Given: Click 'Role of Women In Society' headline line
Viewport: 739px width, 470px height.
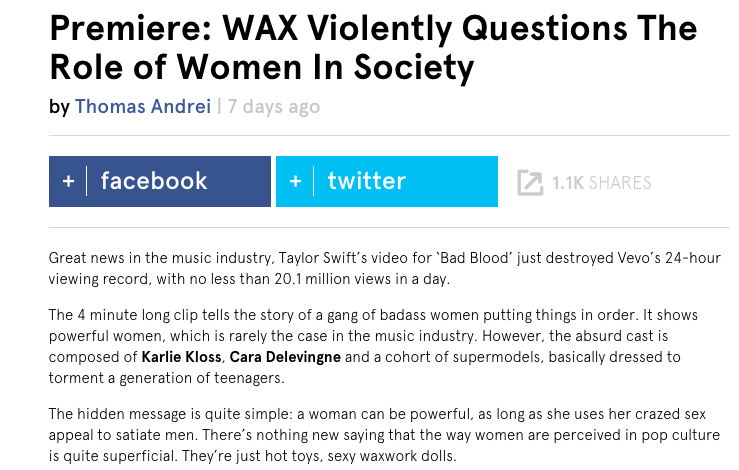Looking at the screenshot, I should click(x=262, y=68).
